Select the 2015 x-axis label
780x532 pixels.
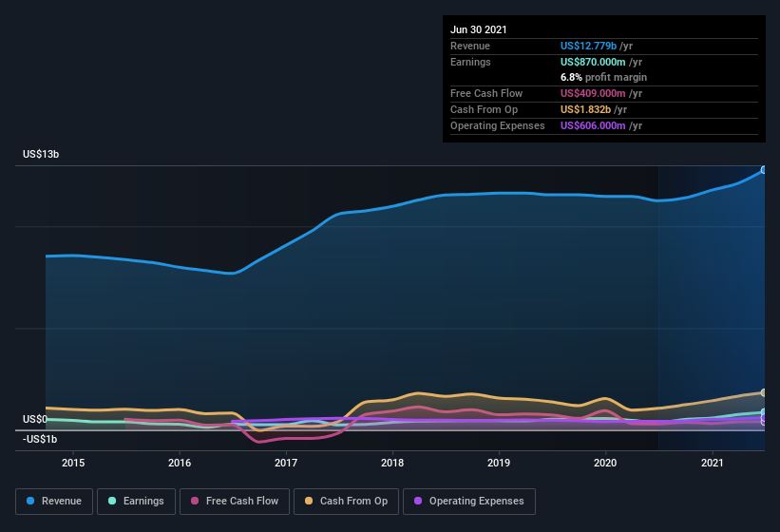73,463
